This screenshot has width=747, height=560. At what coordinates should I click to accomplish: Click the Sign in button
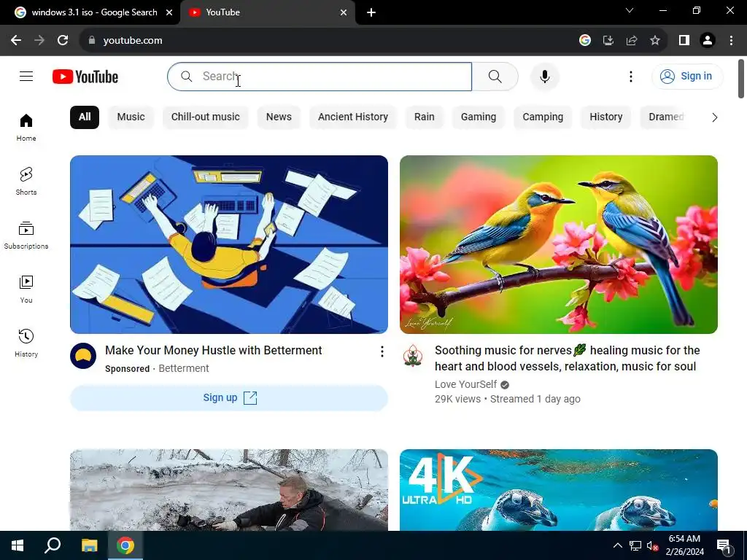687,76
